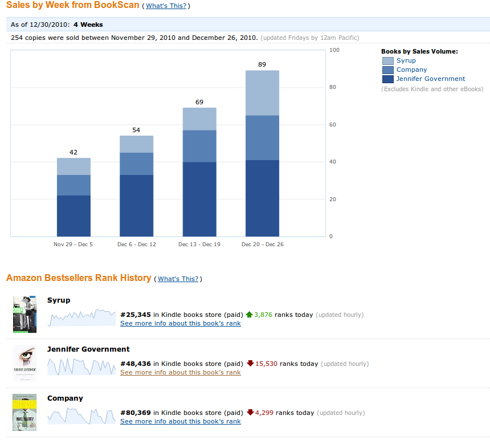Click the Company book cover thumbnail

[x=24, y=412]
